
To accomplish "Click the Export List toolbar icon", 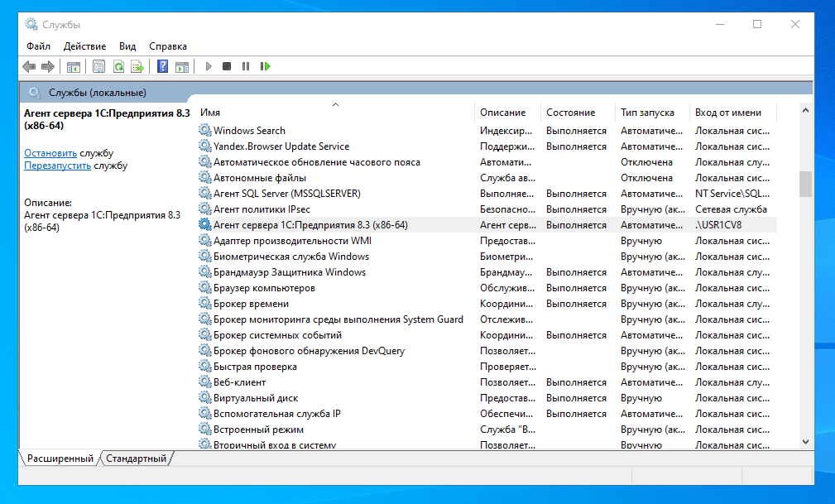I will tap(137, 66).
